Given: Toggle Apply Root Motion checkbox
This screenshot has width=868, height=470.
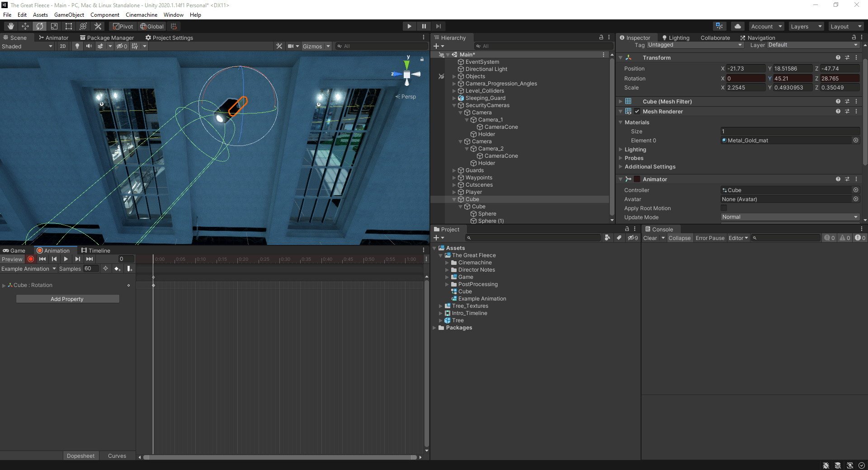Looking at the screenshot, I should (x=724, y=208).
